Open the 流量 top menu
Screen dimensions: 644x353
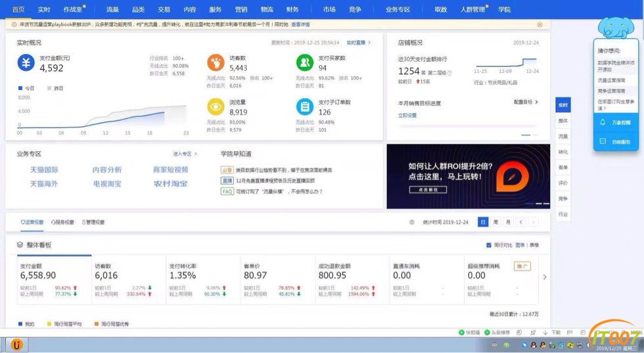[x=112, y=9]
